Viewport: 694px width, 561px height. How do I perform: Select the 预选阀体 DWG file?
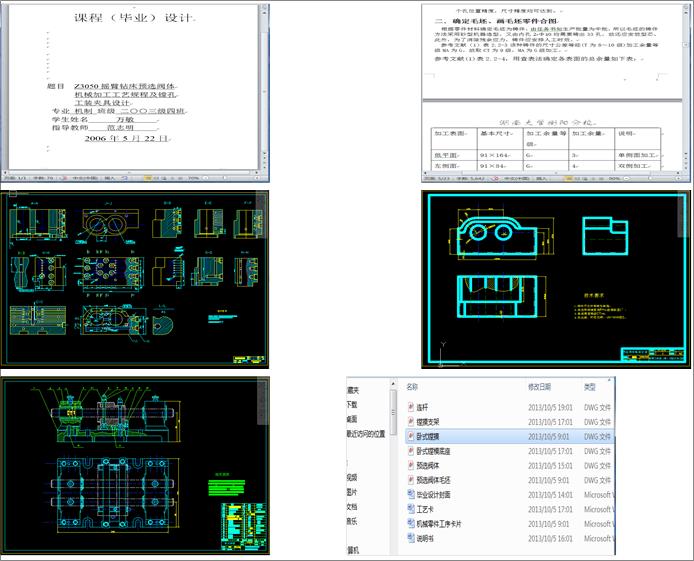(x=509, y=465)
